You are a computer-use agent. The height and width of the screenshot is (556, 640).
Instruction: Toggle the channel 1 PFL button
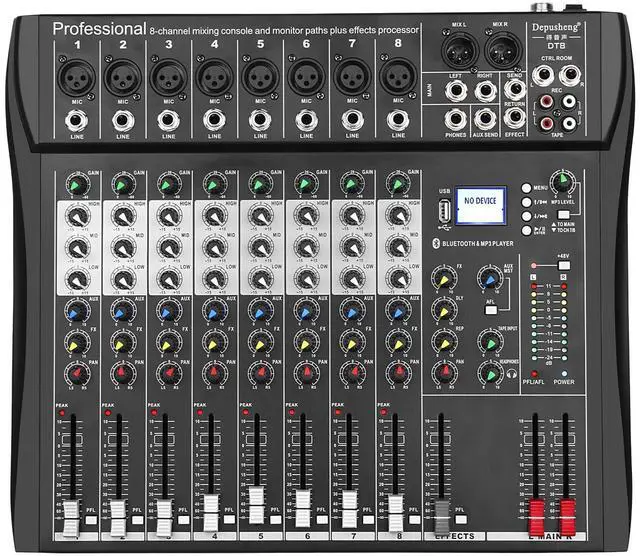91,520
